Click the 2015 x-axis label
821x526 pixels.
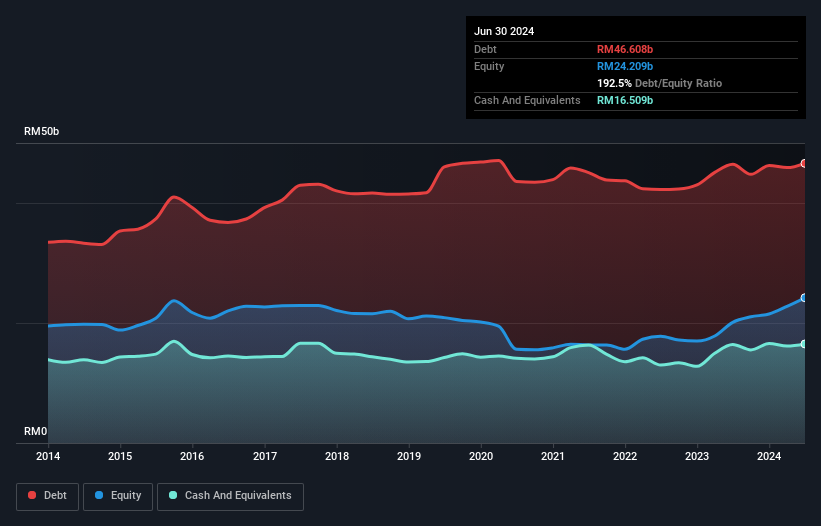(120, 456)
